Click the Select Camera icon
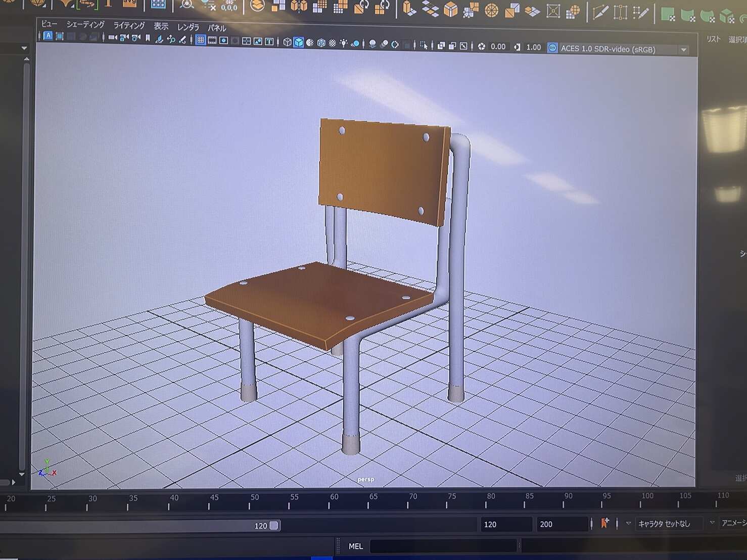Image resolution: width=747 pixels, height=560 pixels. tap(113, 37)
